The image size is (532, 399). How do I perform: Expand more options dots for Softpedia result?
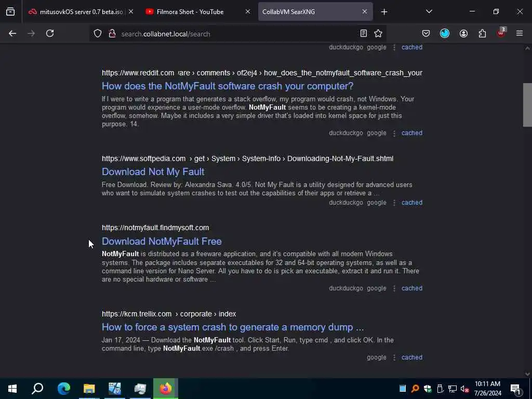pyautogui.click(x=394, y=203)
